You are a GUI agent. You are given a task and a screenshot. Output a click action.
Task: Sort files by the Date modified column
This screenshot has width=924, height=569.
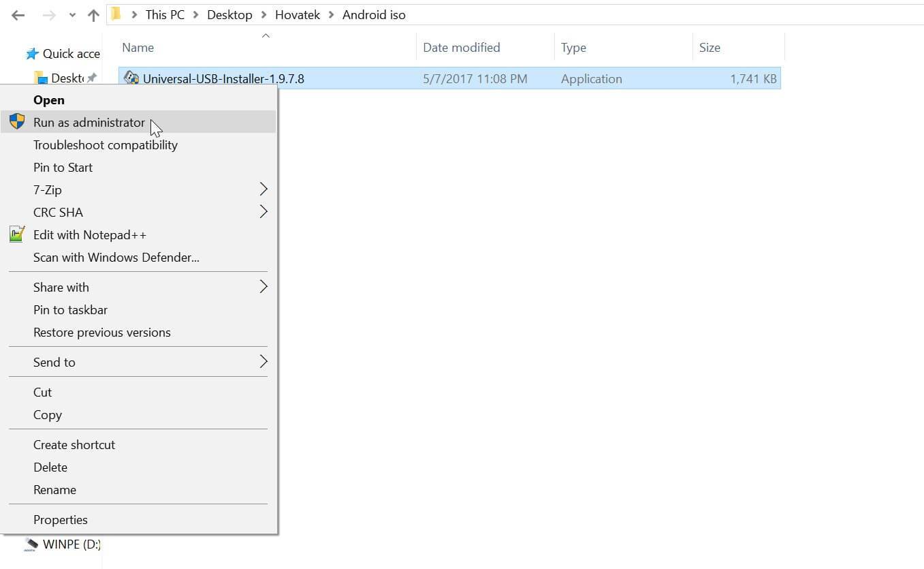coord(461,47)
